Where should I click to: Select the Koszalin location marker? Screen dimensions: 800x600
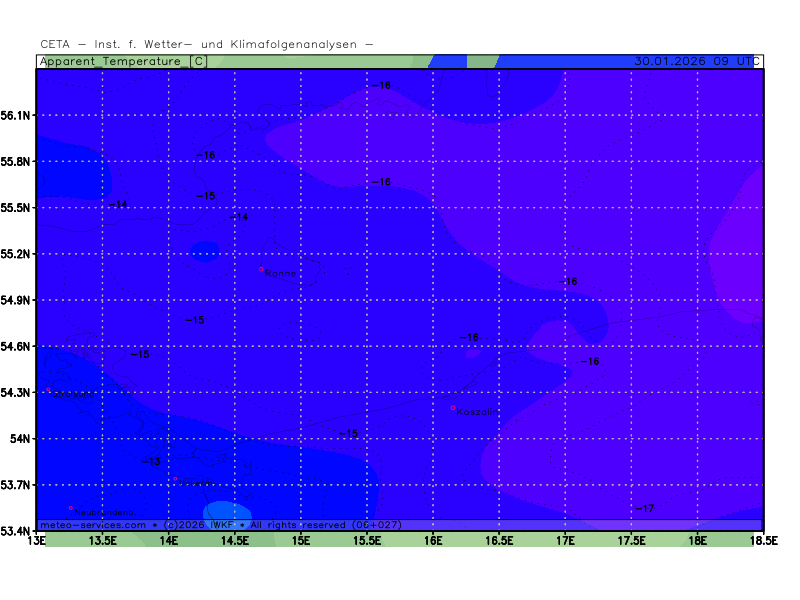(453, 408)
